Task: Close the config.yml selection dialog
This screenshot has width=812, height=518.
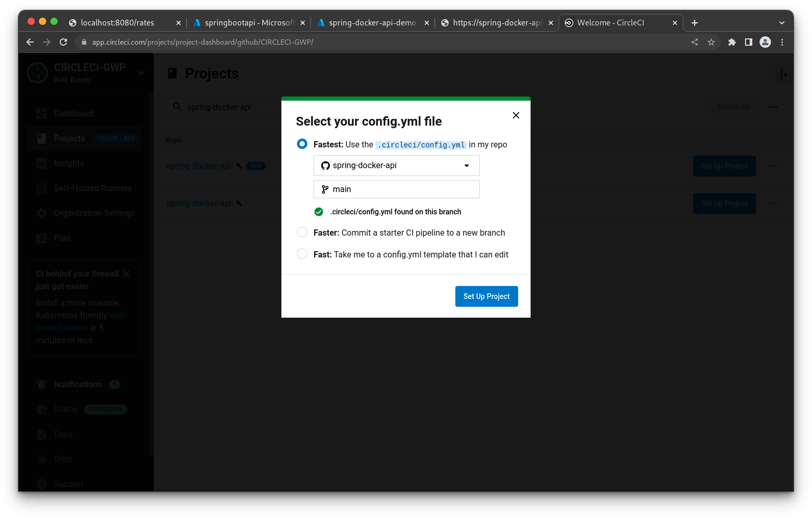Action: coord(516,115)
